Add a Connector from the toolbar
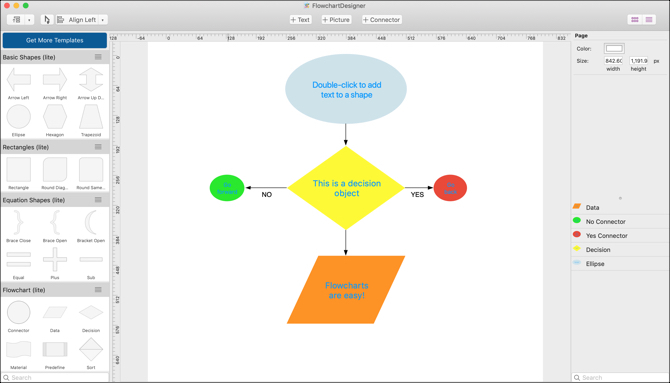The height and width of the screenshot is (383, 670). pyautogui.click(x=382, y=20)
